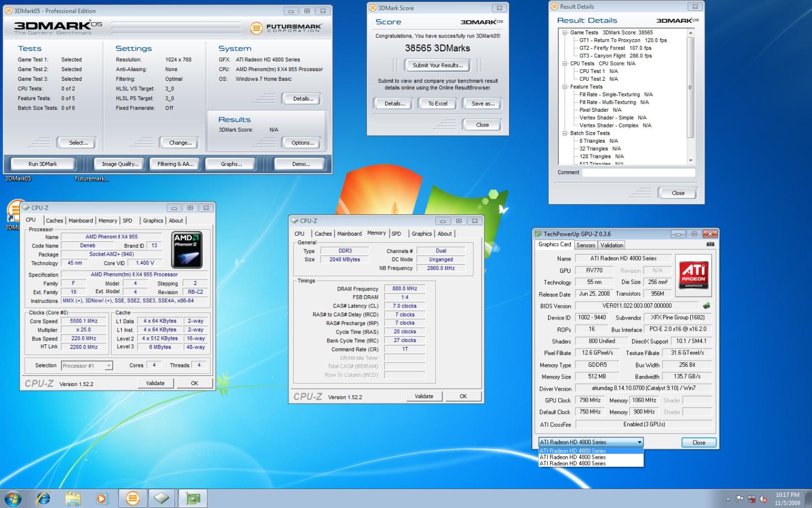Screen dimensions: 812x508
Task: Switch to SPD tab in the CPU-Z memory window
Action: 396,234
